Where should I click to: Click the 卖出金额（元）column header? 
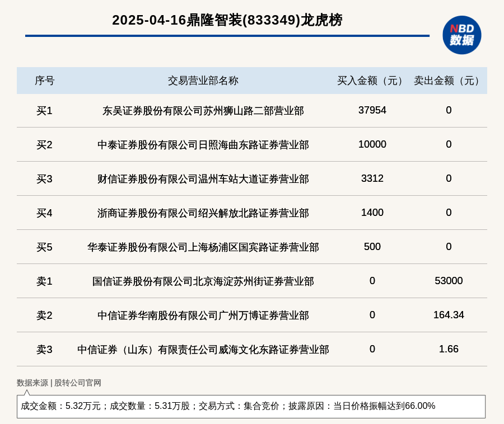(446, 80)
